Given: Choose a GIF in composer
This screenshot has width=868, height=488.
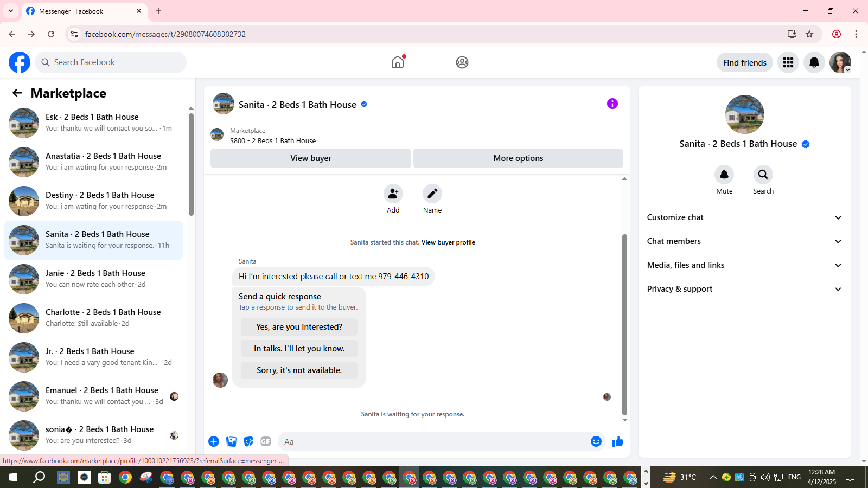Looking at the screenshot, I should (266, 441).
